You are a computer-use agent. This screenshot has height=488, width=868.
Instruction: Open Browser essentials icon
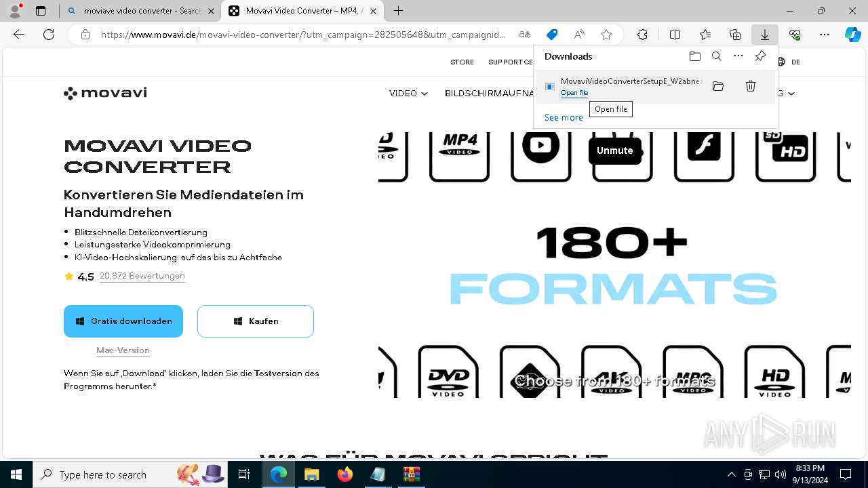point(795,35)
